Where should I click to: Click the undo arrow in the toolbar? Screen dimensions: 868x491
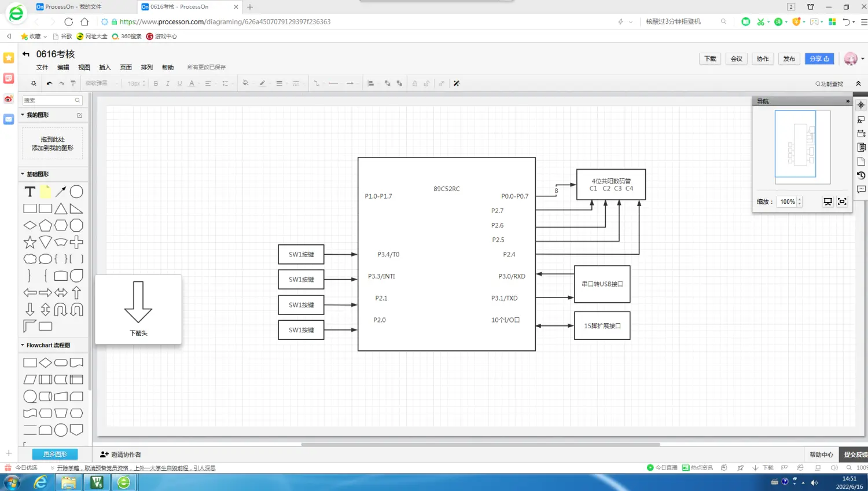click(x=49, y=83)
